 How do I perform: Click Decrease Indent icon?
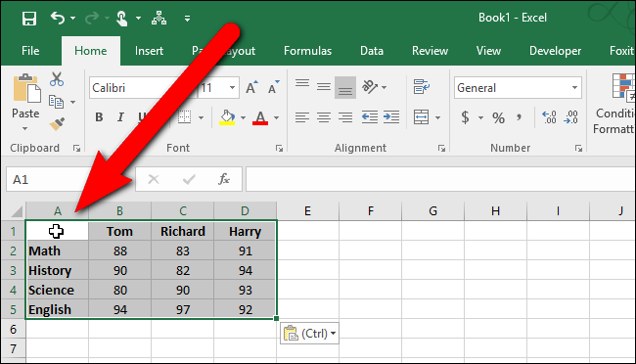tap(370, 117)
